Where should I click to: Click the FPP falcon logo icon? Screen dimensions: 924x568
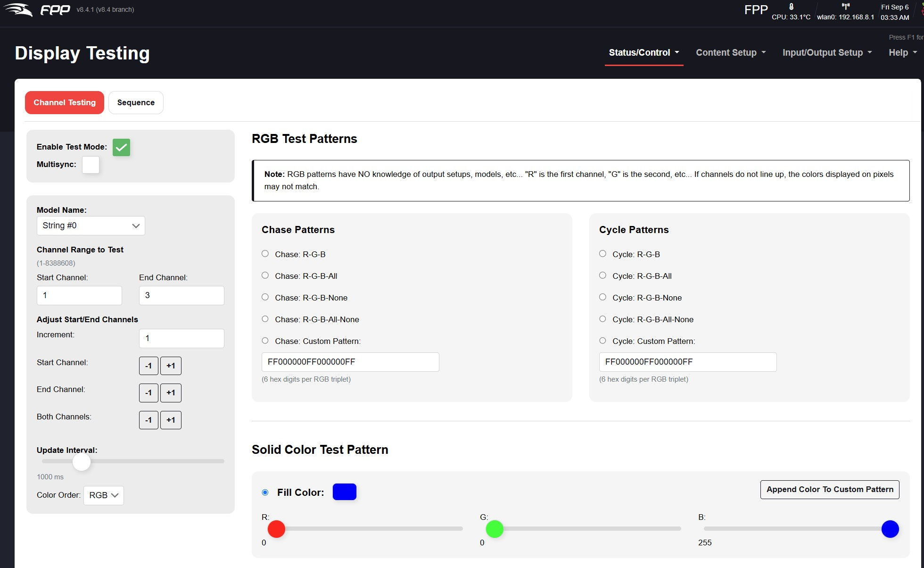click(18, 9)
